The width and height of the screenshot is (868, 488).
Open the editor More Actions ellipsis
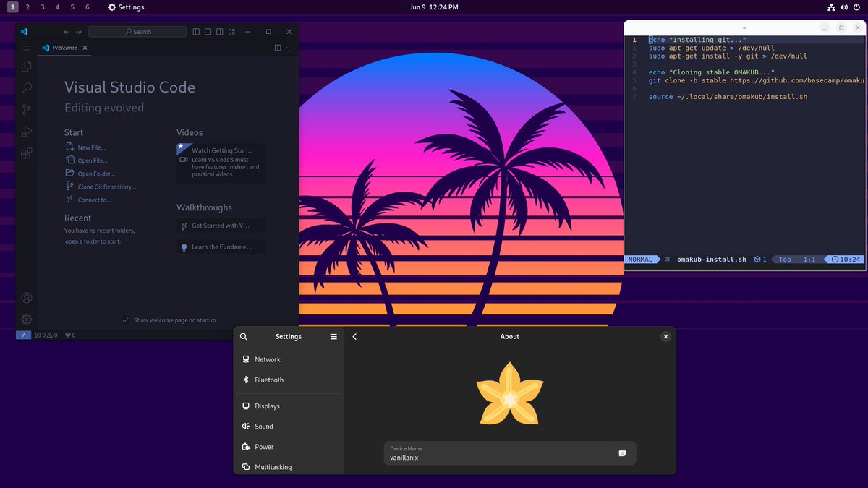coord(289,48)
